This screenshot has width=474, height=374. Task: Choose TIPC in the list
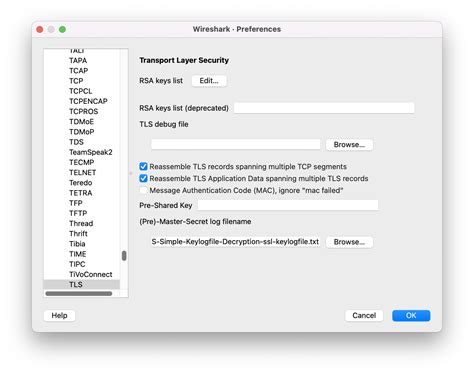click(77, 264)
